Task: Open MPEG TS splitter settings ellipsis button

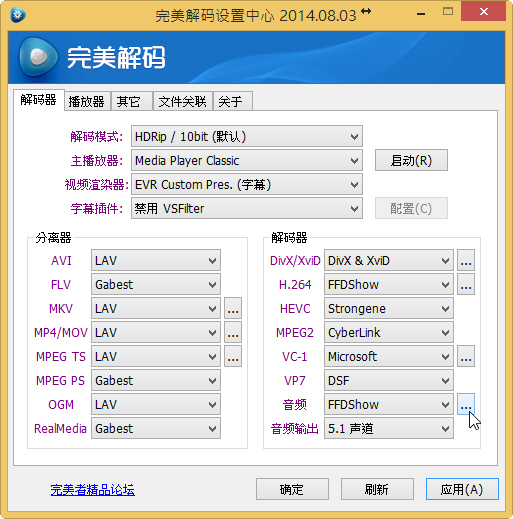Action: click(x=233, y=357)
